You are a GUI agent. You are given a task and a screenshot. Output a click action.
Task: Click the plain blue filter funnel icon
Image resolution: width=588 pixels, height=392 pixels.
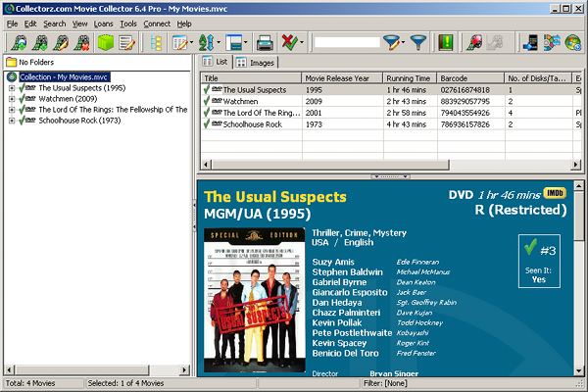[x=418, y=43]
